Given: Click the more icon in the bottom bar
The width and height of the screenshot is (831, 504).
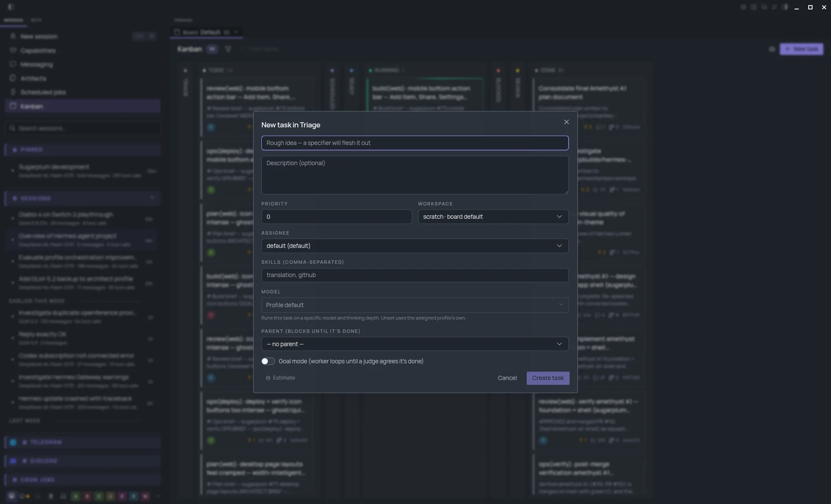Looking at the screenshot, I should tap(158, 496).
